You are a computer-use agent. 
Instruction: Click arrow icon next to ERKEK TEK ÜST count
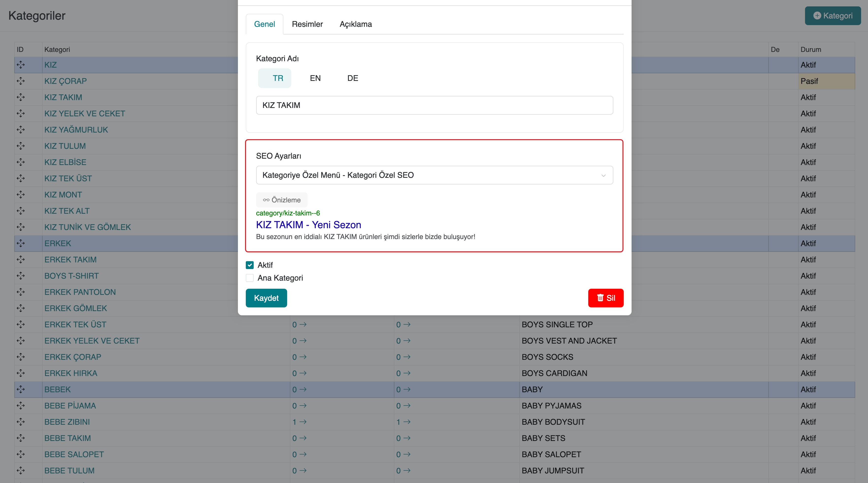(303, 324)
